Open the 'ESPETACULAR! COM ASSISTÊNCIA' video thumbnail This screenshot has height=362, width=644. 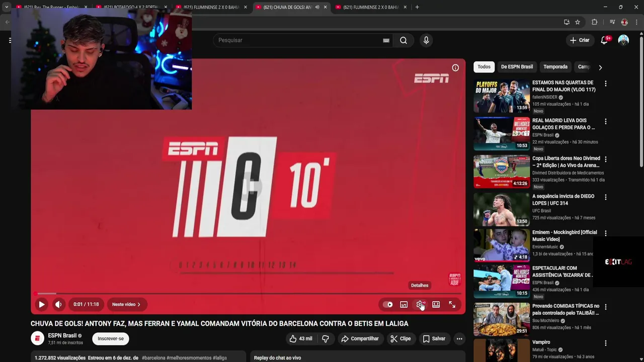tap(502, 282)
